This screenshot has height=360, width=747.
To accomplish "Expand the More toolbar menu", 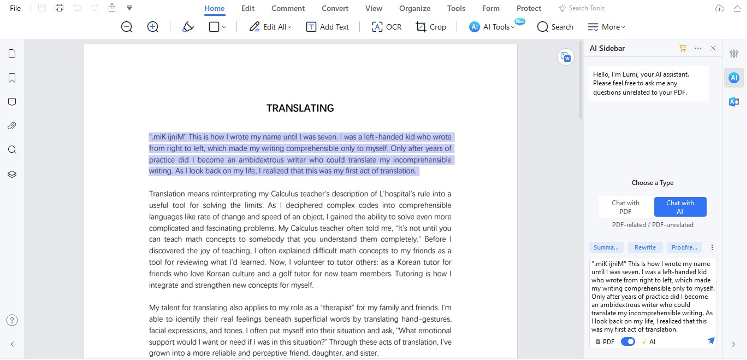I will pos(606,27).
